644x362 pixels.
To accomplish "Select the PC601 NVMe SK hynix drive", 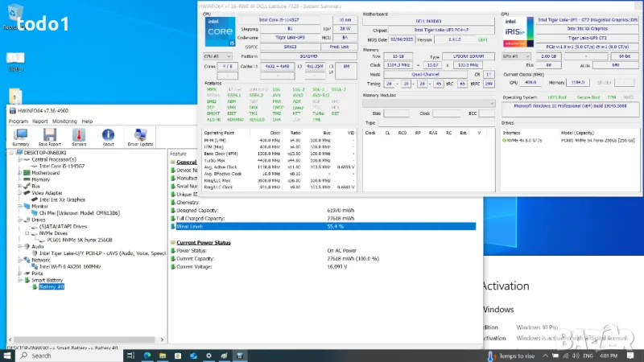I will tap(80, 240).
